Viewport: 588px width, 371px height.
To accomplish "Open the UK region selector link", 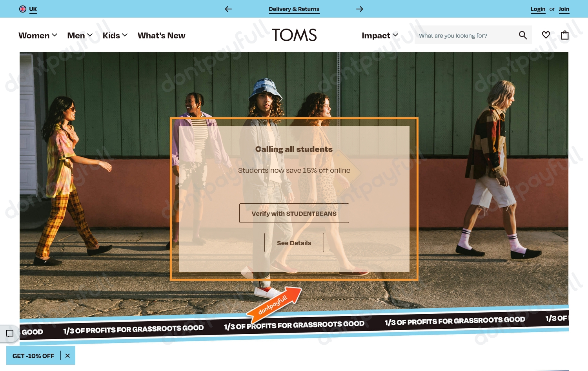I will point(33,9).
